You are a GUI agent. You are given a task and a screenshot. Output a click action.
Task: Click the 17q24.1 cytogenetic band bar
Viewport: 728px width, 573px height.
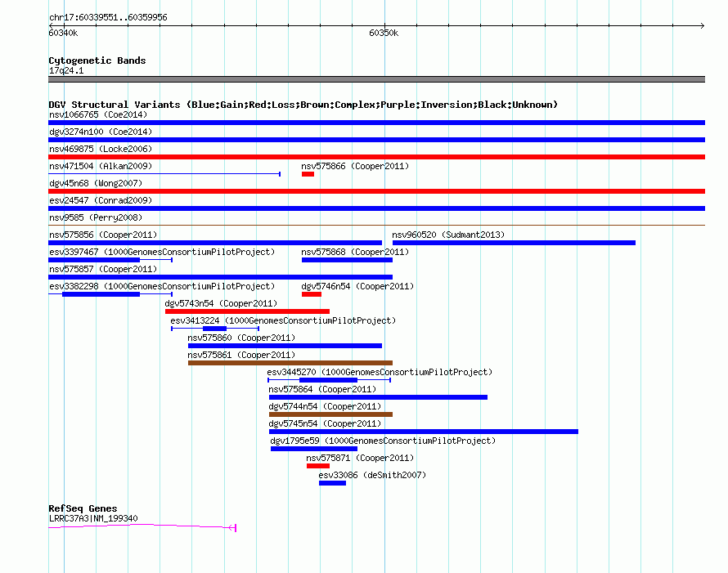coord(376,79)
